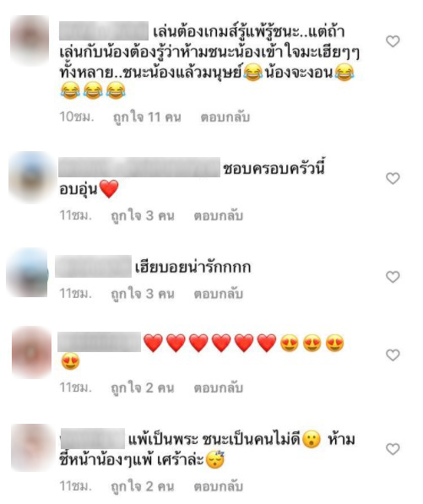View 2 likes on แพ้เป็นพระ comment

143,486
